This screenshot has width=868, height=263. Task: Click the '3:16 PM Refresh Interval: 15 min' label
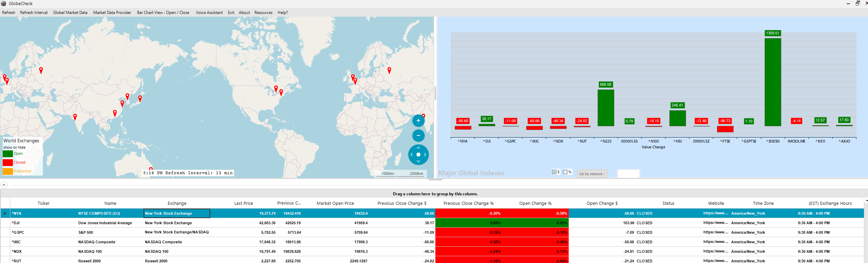[188, 173]
